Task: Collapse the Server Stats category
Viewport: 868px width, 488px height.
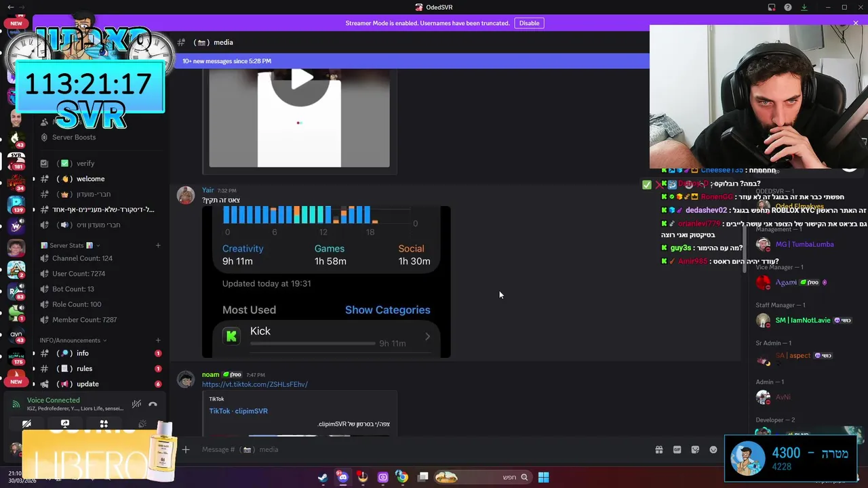Action: pyautogui.click(x=70, y=245)
